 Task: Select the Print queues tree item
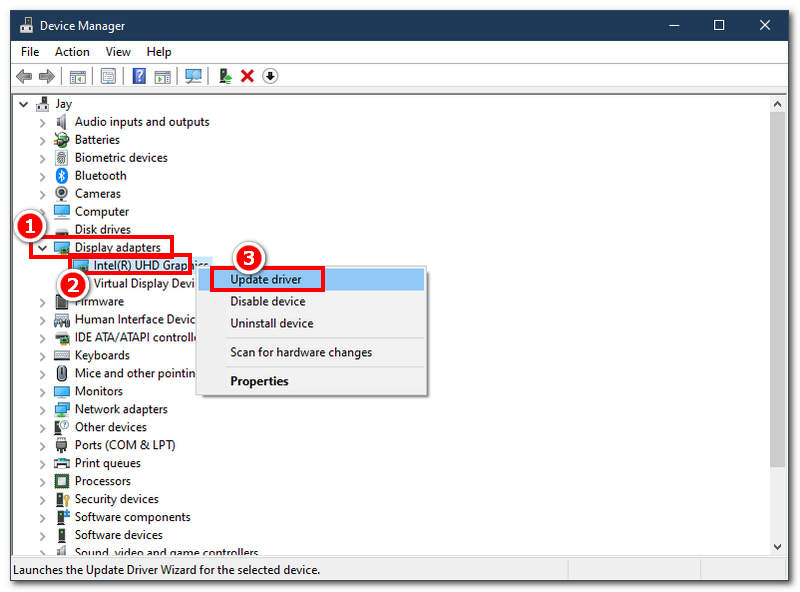(107, 464)
